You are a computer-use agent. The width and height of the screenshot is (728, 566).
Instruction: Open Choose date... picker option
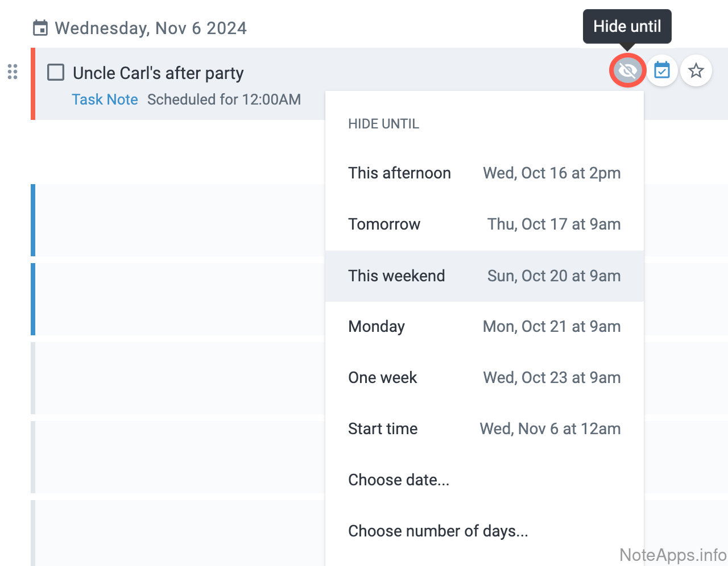[x=399, y=480]
